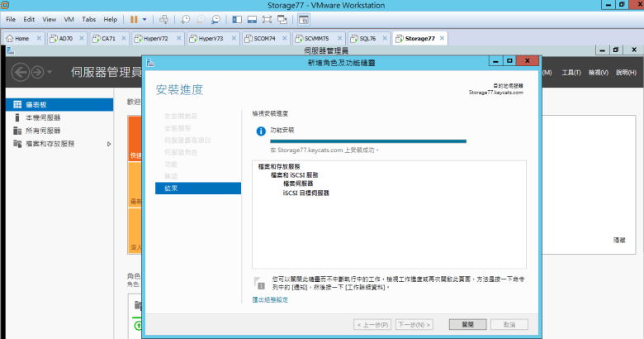Viewport: 644px width, 339px height.
Task: Expand the 檔案和存放服務 sidebar arrow
Action: click(x=109, y=144)
